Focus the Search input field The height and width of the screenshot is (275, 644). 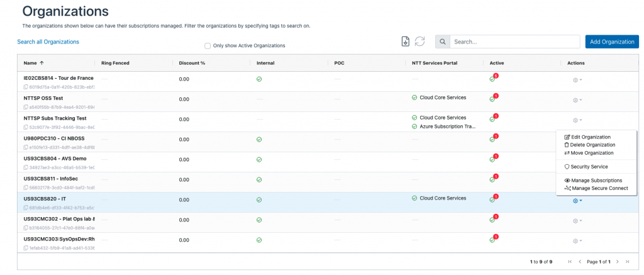coord(514,42)
